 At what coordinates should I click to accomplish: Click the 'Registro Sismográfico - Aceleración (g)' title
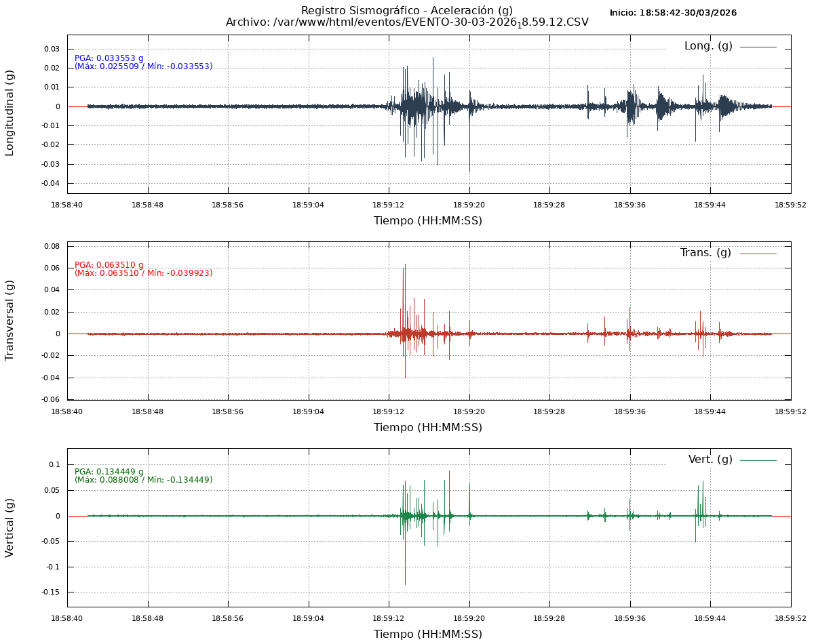click(407, 10)
